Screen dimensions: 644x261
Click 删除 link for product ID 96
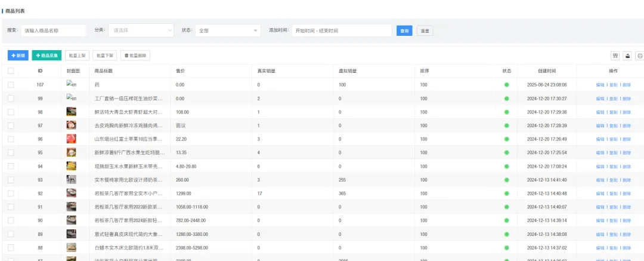[626, 139]
